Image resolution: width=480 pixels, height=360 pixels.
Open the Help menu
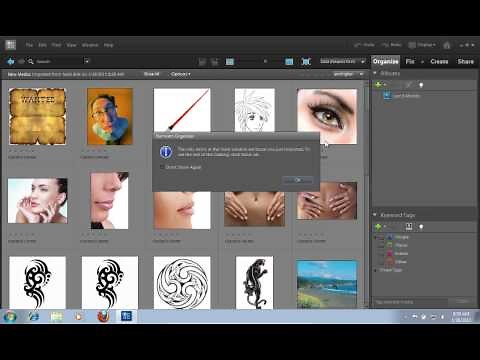coord(109,45)
